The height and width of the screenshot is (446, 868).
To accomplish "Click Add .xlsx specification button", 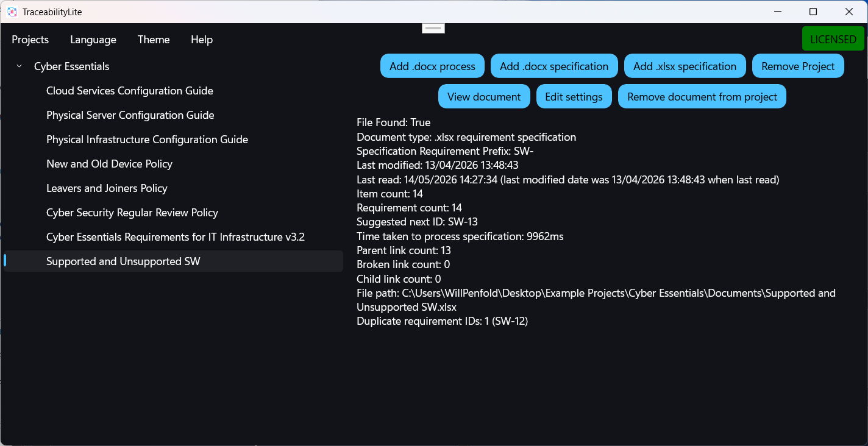I will (685, 66).
